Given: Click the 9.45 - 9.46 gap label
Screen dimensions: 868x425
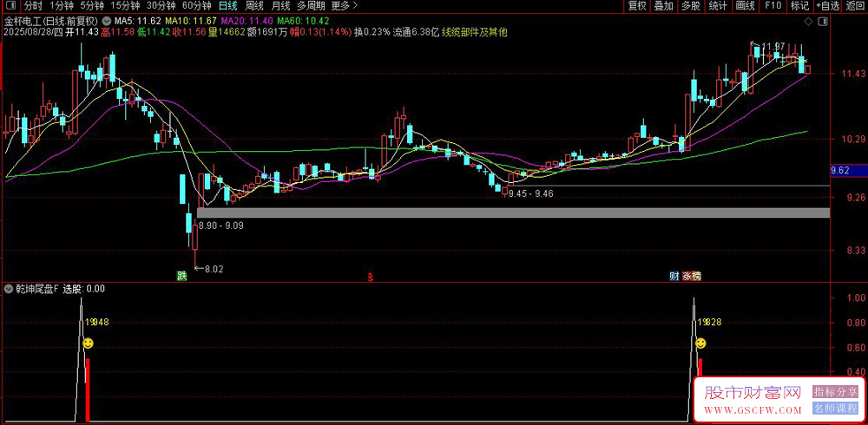Looking at the screenshot, I should click(x=530, y=193).
